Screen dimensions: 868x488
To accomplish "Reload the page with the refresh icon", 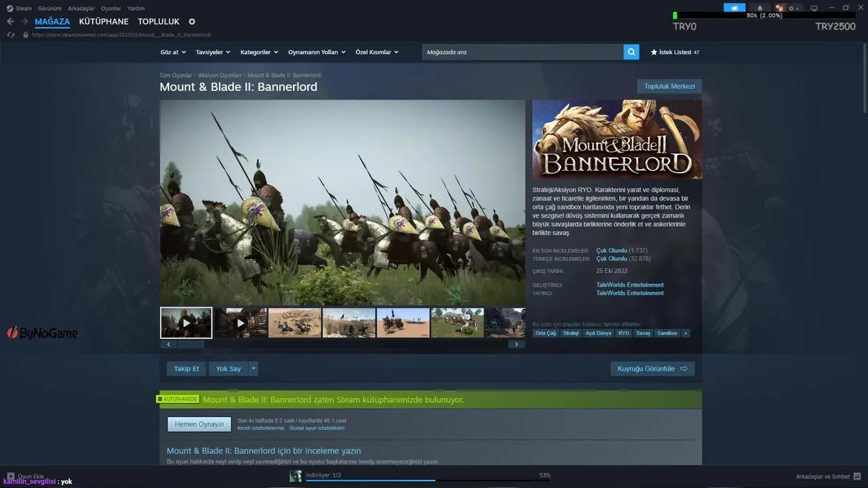I will 10,35.
